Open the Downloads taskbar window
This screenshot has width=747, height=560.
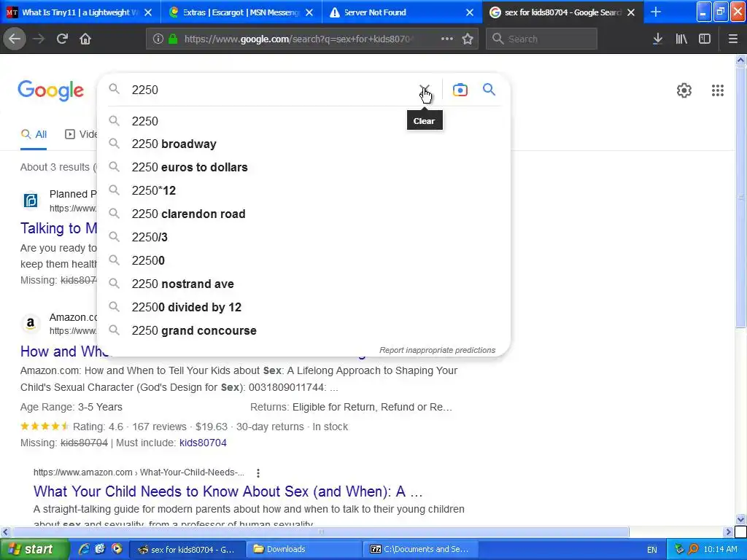pyautogui.click(x=303, y=549)
